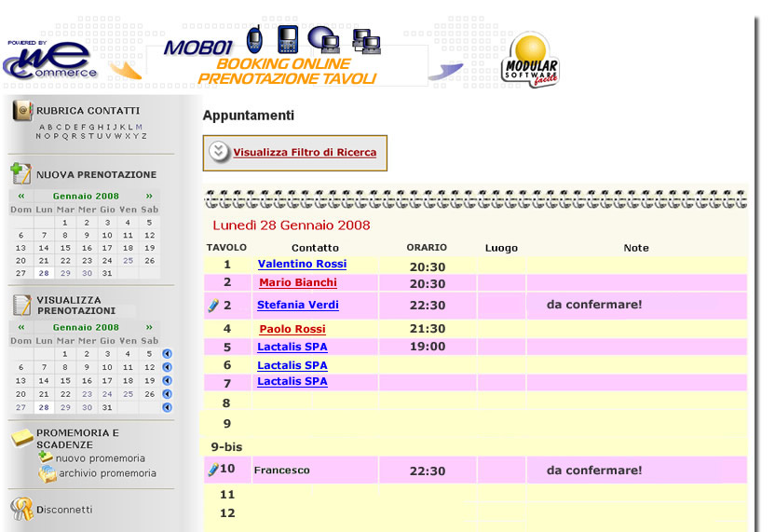This screenshot has height=532, width=775.
Task: Click the WeCommerce logo
Action: click(x=49, y=60)
